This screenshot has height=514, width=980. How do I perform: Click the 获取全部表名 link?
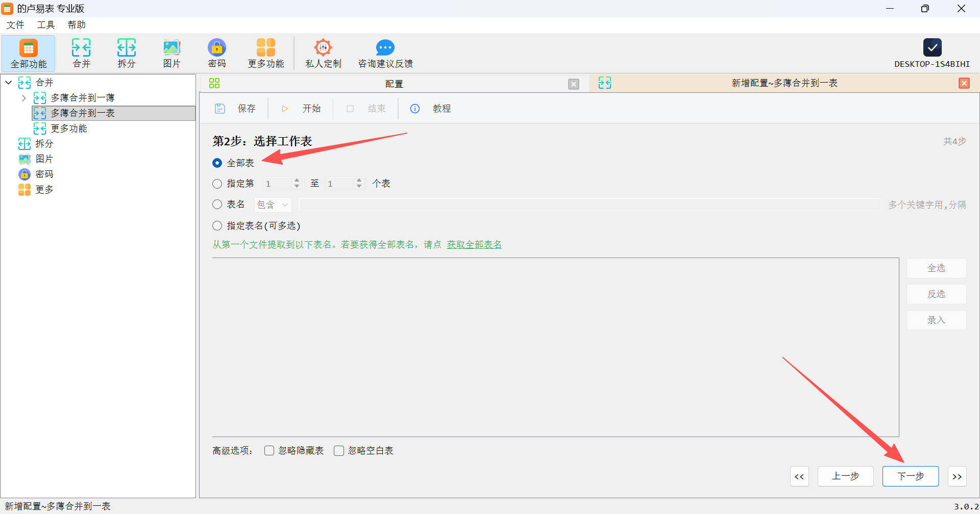coord(474,245)
